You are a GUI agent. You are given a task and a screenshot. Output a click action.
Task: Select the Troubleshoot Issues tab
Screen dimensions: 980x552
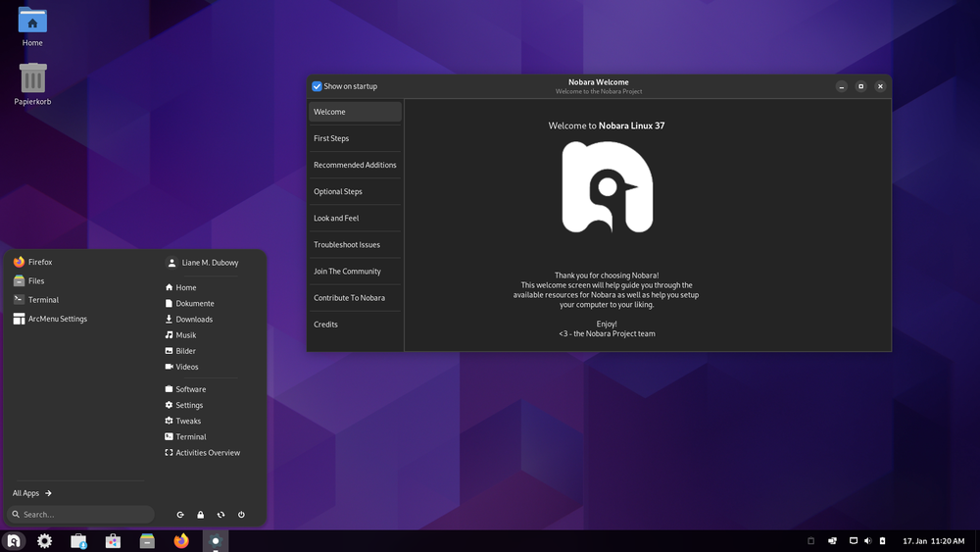tap(355, 244)
